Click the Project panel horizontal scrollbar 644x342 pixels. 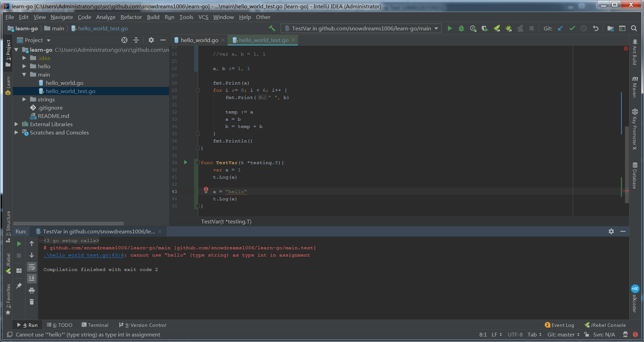click(68, 223)
